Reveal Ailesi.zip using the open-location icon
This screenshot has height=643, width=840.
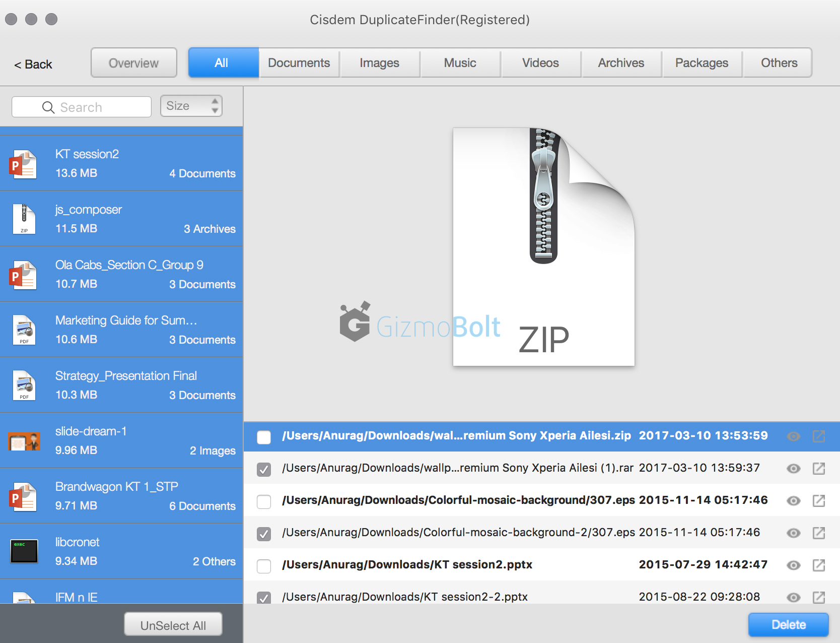(819, 436)
